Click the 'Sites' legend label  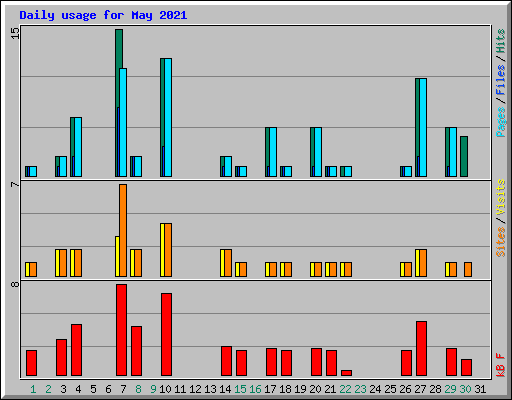[x=501, y=242]
